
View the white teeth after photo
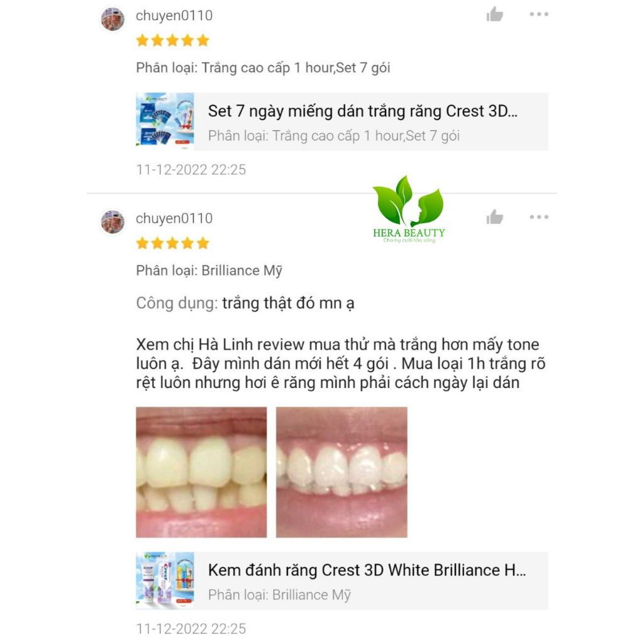(x=341, y=472)
